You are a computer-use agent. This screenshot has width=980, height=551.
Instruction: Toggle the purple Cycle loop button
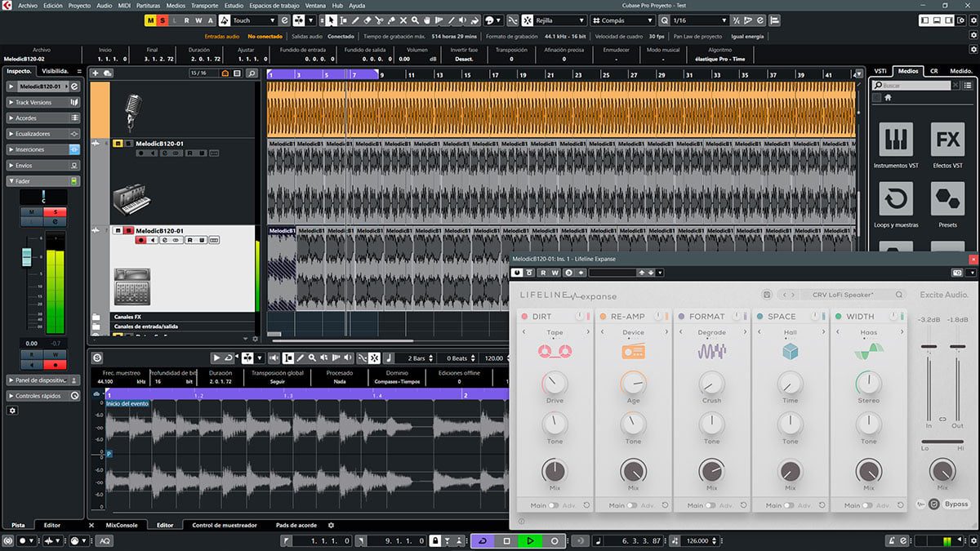pyautogui.click(x=483, y=540)
